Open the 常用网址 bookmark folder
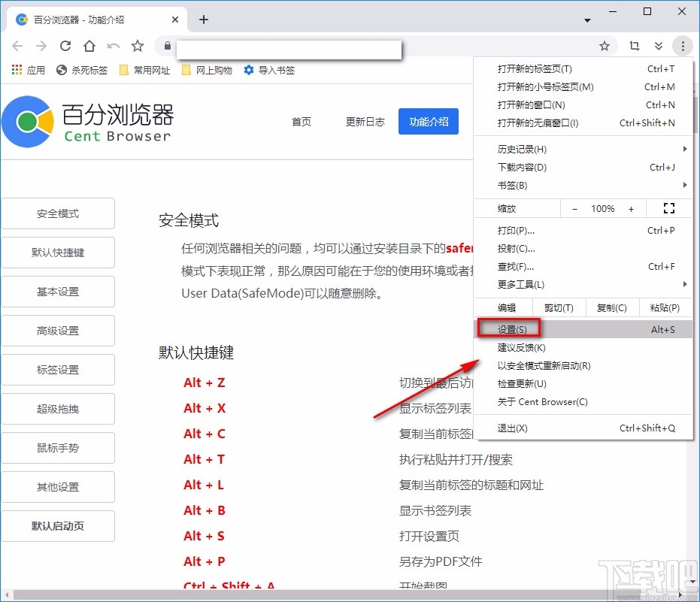 coord(144,70)
